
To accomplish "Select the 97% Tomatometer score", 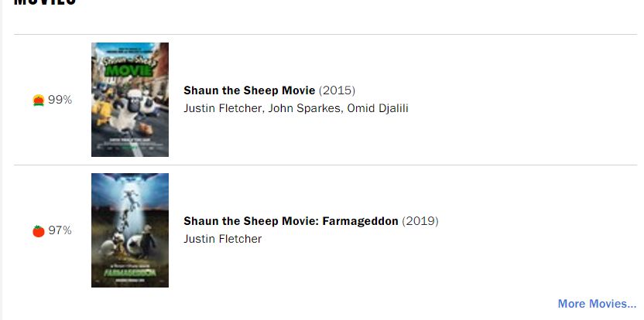I will tap(60, 230).
